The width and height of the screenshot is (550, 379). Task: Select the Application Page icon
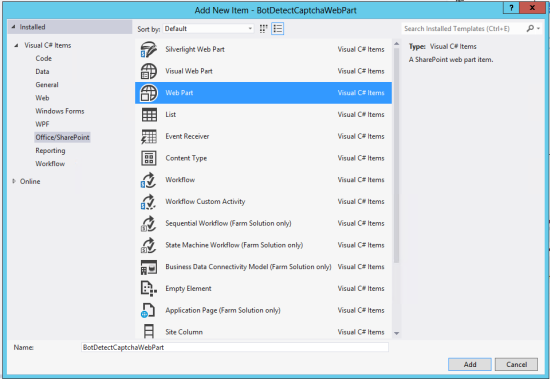(148, 310)
